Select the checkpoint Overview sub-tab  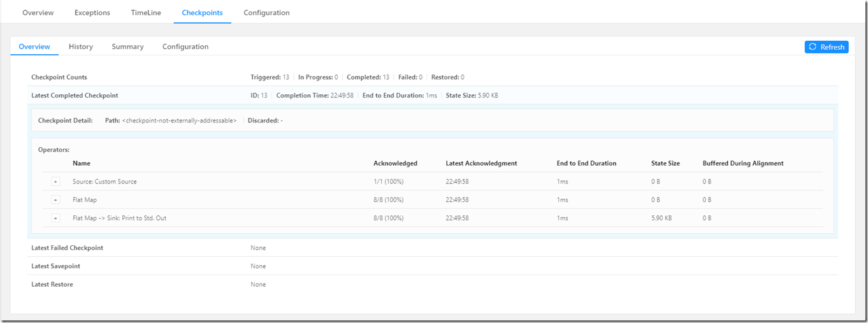tap(34, 47)
